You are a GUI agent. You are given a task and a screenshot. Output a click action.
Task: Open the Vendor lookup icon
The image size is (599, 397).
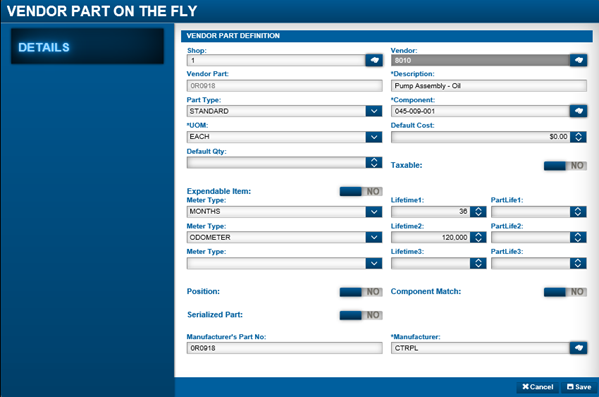(x=578, y=60)
